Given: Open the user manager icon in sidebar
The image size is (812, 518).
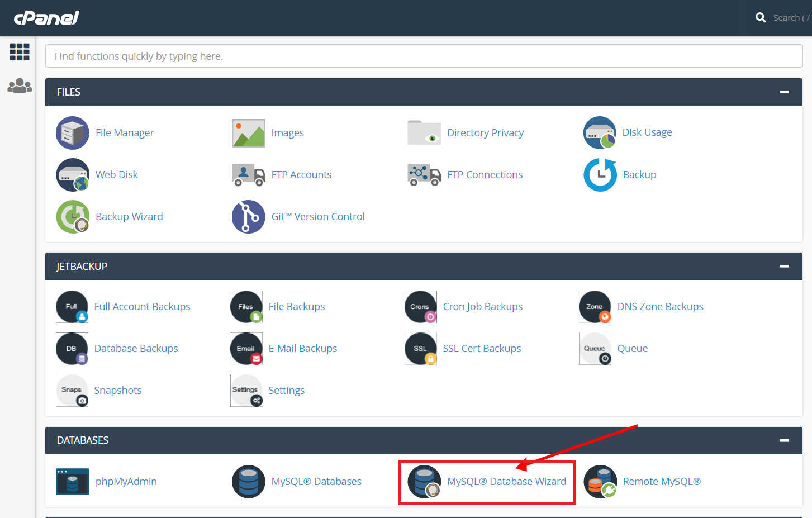Looking at the screenshot, I should (20, 85).
